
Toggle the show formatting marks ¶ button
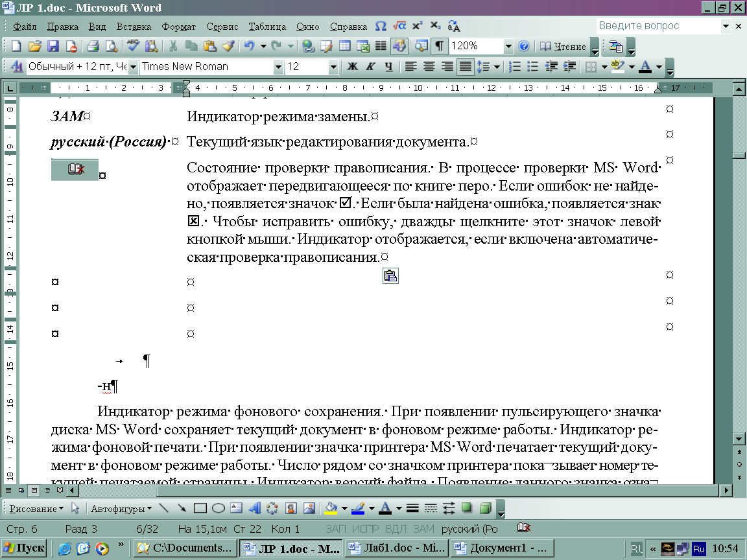click(439, 46)
